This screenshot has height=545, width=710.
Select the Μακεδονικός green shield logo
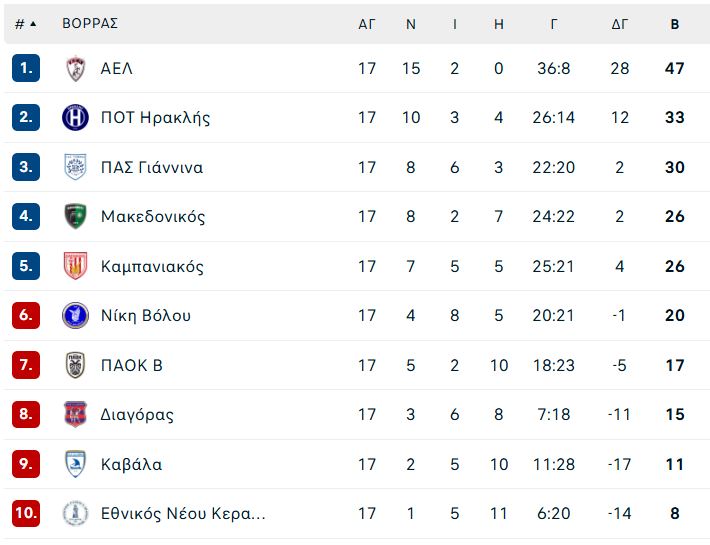pos(75,216)
